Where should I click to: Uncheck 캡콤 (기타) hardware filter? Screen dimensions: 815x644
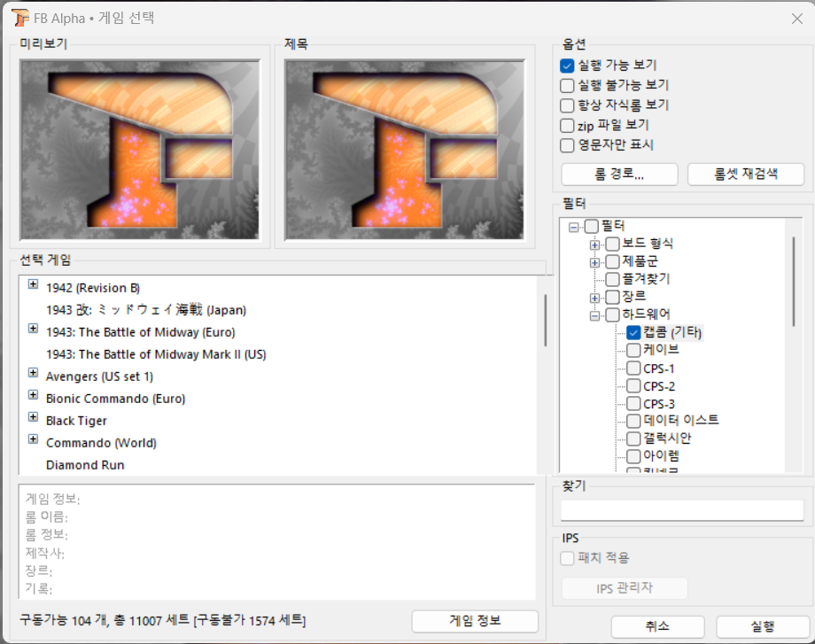[633, 332]
